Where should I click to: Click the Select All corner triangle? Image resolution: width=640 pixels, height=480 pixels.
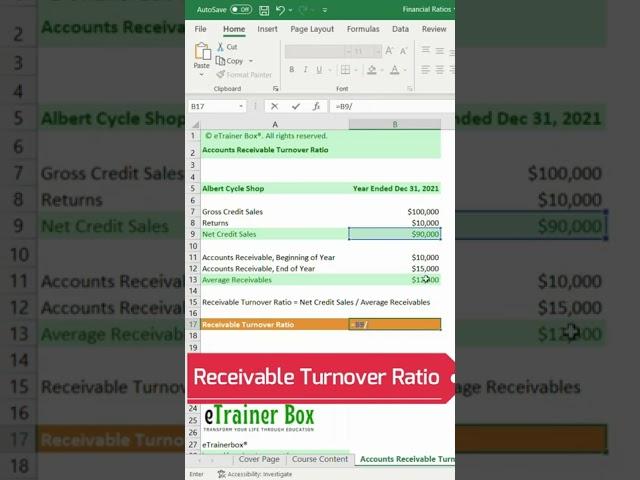195,124
